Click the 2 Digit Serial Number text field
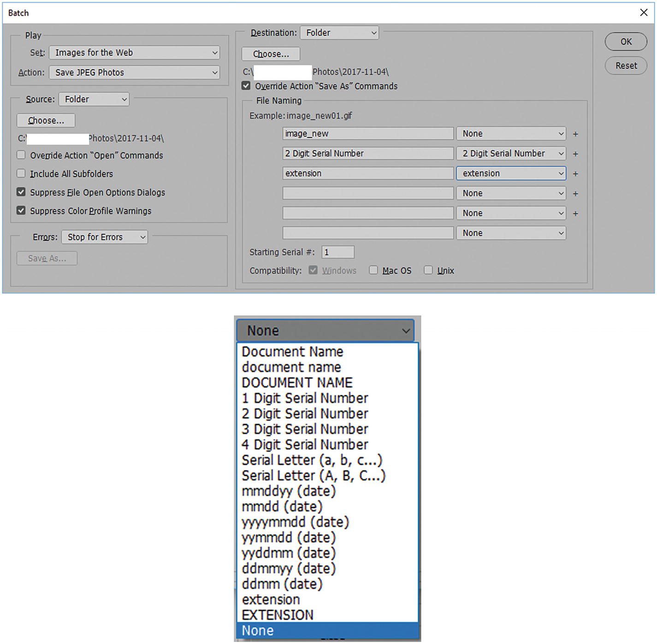The image size is (657, 644). (x=368, y=154)
